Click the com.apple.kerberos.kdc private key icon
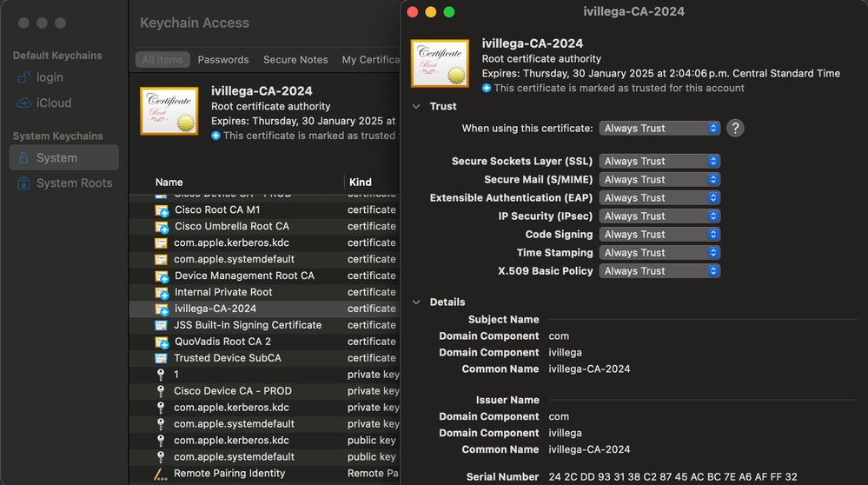Image resolution: width=868 pixels, height=485 pixels. 161,408
